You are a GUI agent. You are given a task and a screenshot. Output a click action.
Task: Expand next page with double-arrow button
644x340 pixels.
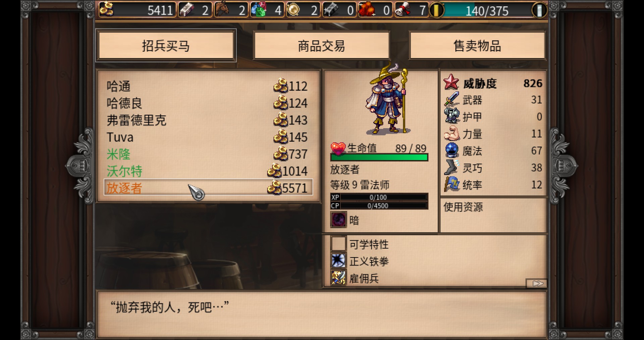pyautogui.click(x=537, y=284)
